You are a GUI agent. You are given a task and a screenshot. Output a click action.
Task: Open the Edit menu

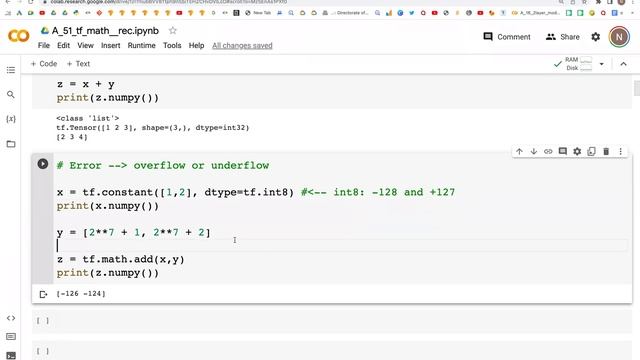63,45
